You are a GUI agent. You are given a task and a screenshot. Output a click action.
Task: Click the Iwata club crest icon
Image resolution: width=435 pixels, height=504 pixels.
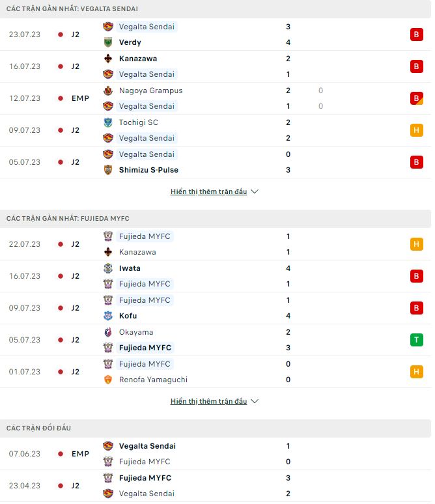[108, 268]
